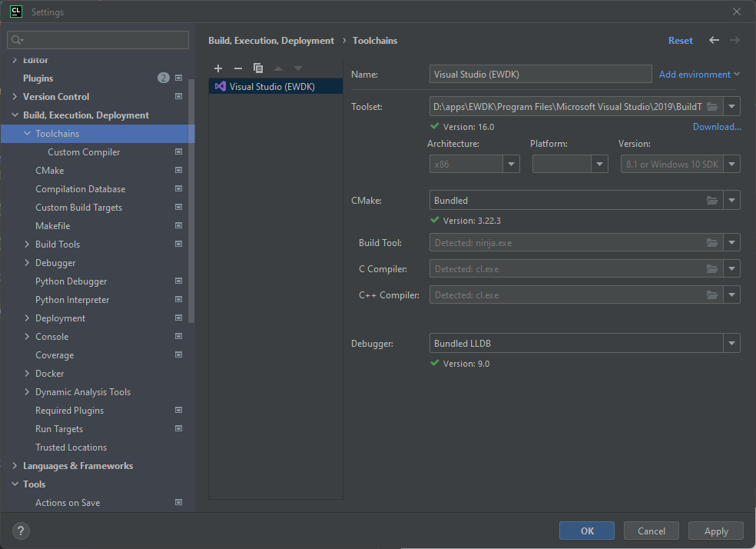Click project-level icon beside Version Control

(x=178, y=96)
